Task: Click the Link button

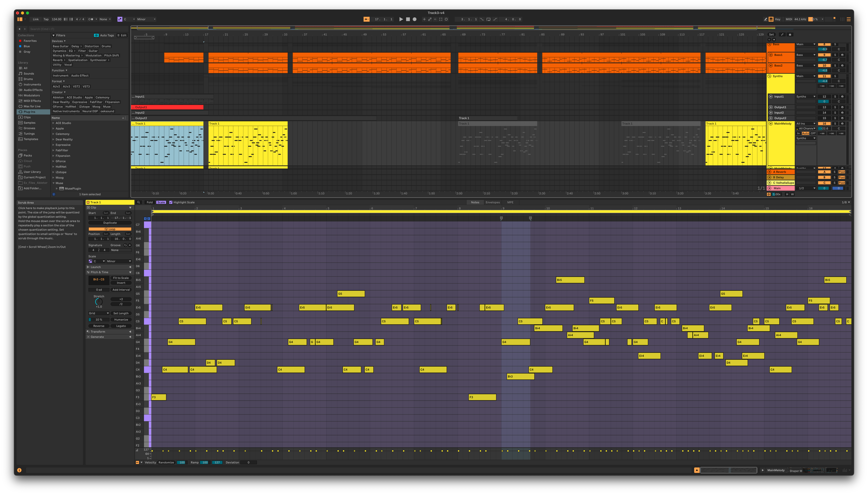Action: coord(36,19)
